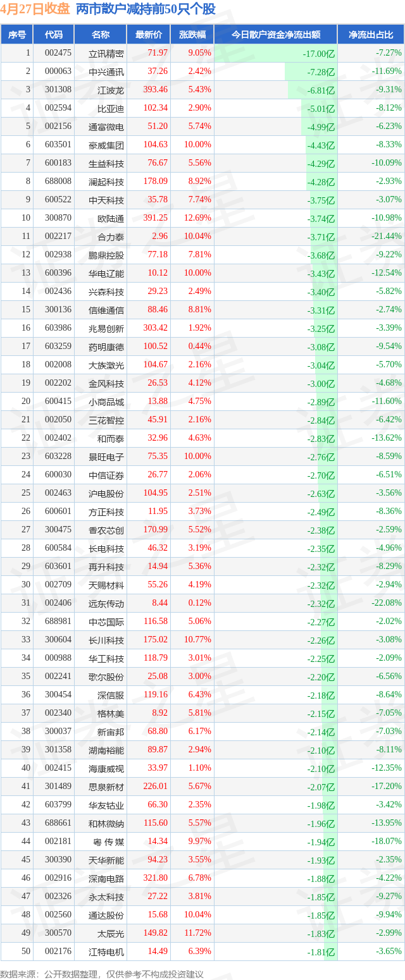The image size is (405, 980).
Task: Click the 涨跌幅 column header
Action: click(x=192, y=35)
